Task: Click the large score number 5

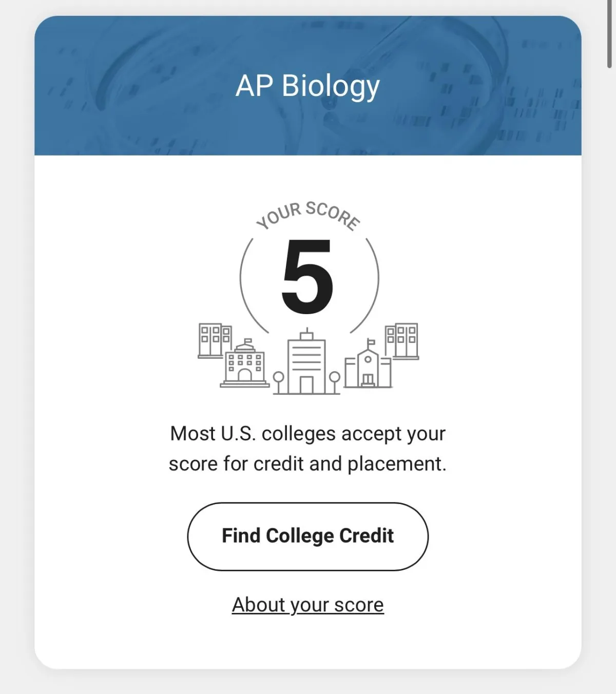Action: (307, 277)
